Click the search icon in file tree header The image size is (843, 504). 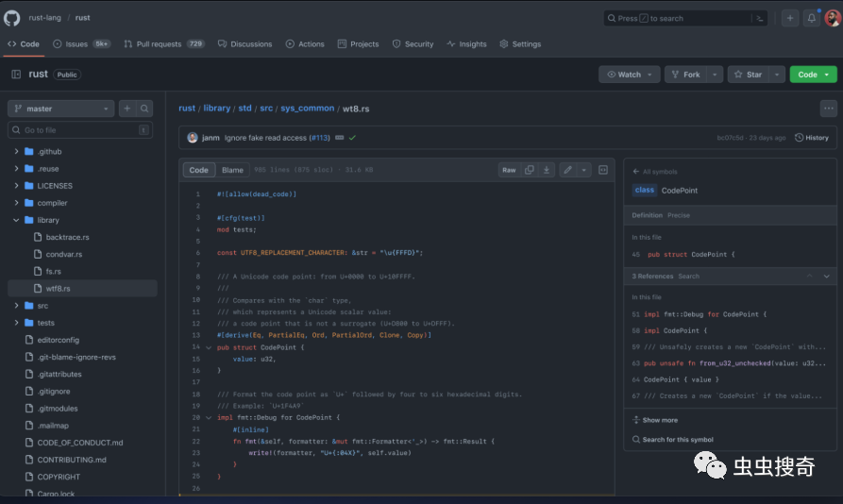[x=144, y=109]
